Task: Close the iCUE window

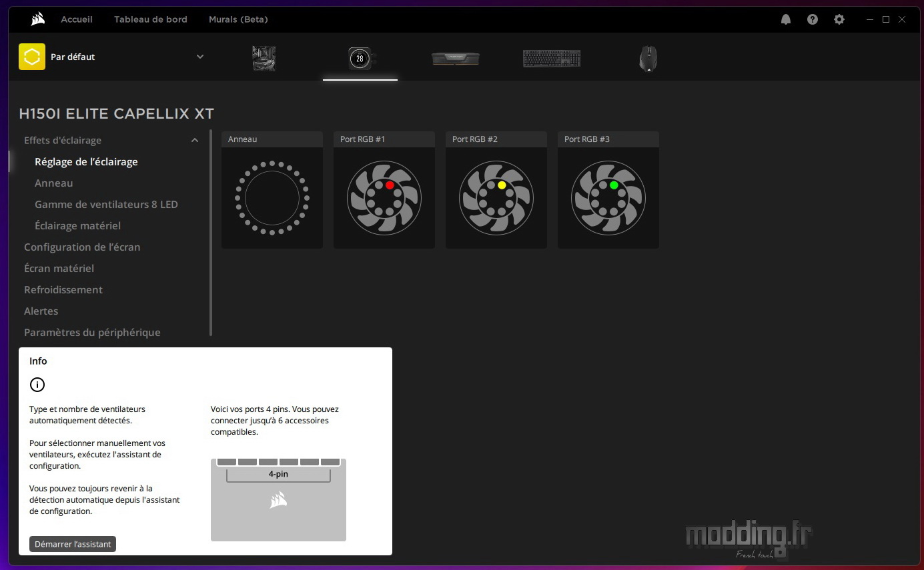Action: (x=902, y=19)
